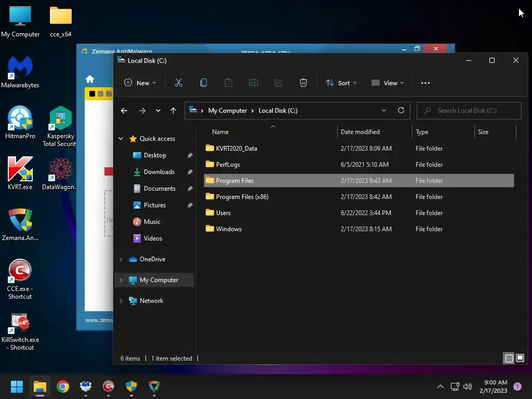The height and width of the screenshot is (399, 532).
Task: Open Desktop in Quick access
Action: pyautogui.click(x=155, y=155)
